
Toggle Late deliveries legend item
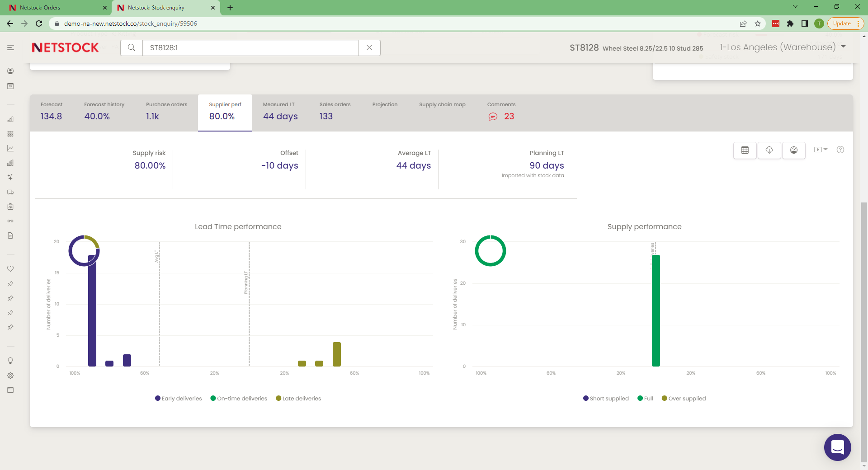tap(298, 399)
